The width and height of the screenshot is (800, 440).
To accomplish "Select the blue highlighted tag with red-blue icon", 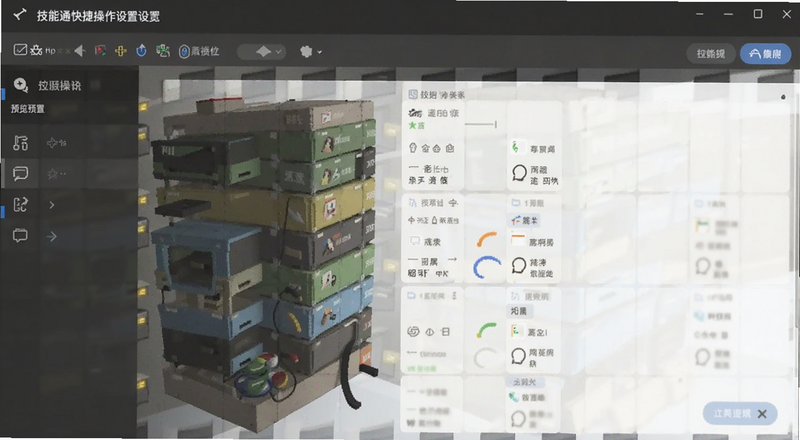I will coord(524,221).
